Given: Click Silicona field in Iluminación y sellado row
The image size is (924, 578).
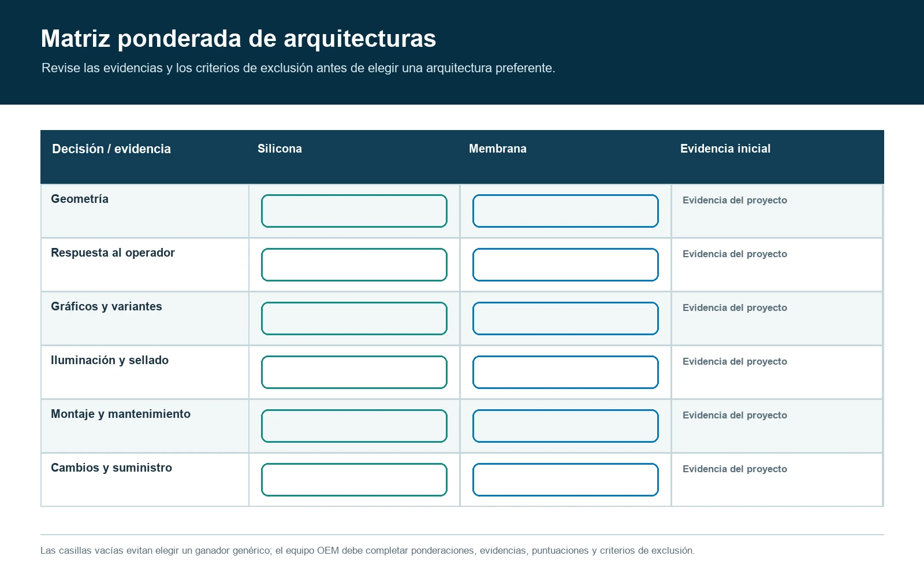Looking at the screenshot, I should tap(354, 372).
